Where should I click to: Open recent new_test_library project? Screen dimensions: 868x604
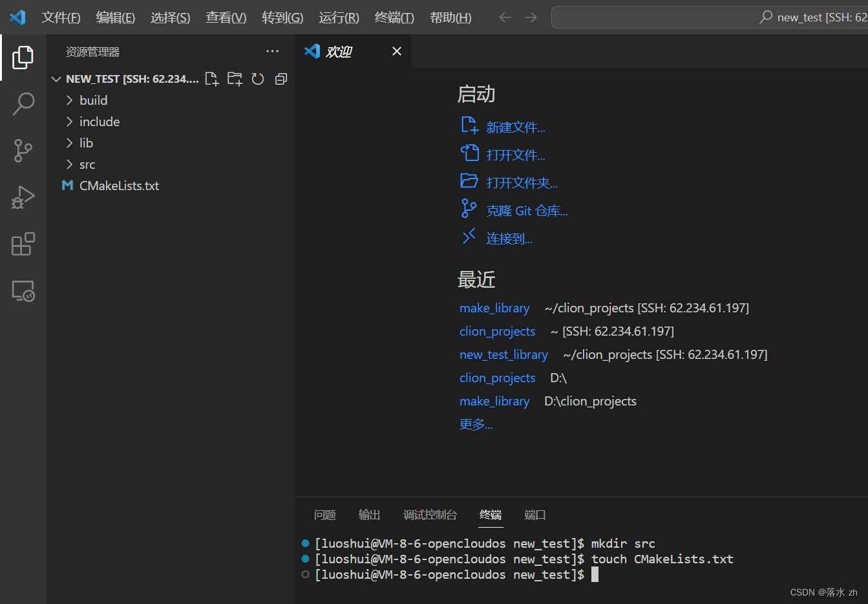503,355
